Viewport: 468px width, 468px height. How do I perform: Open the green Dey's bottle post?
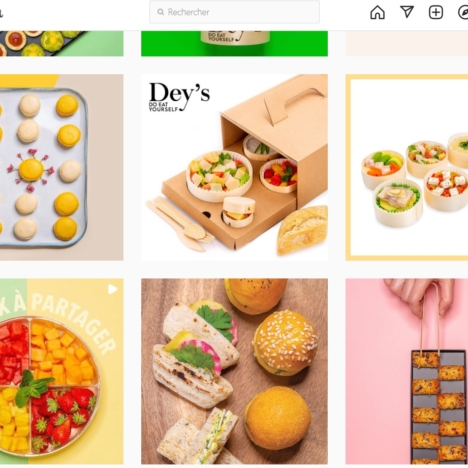click(x=234, y=44)
